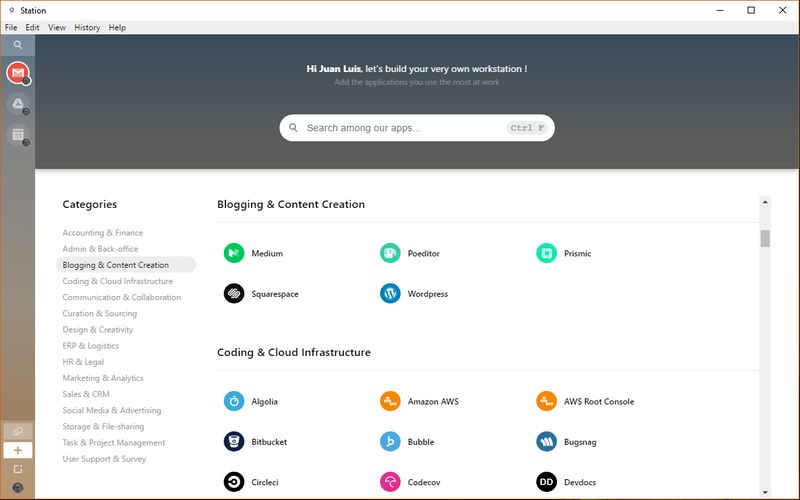The image size is (800, 500).
Task: Open the File menu
Action: 11,28
